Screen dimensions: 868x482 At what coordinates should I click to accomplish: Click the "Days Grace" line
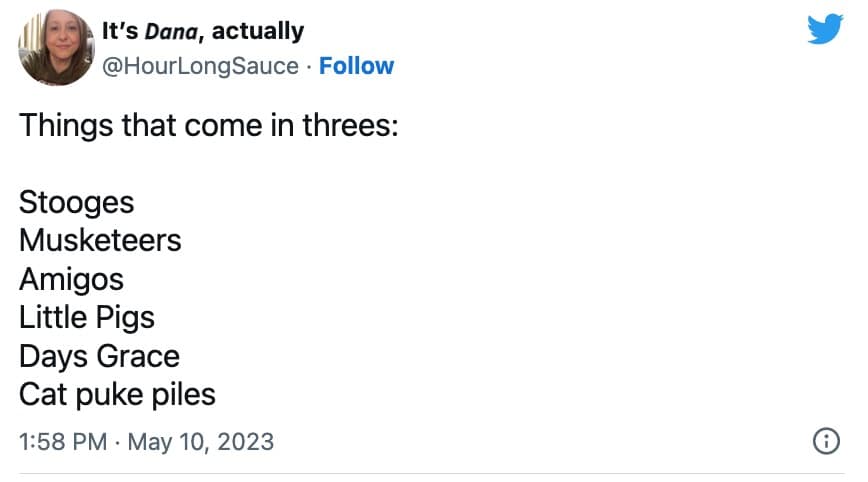pyautogui.click(x=99, y=356)
